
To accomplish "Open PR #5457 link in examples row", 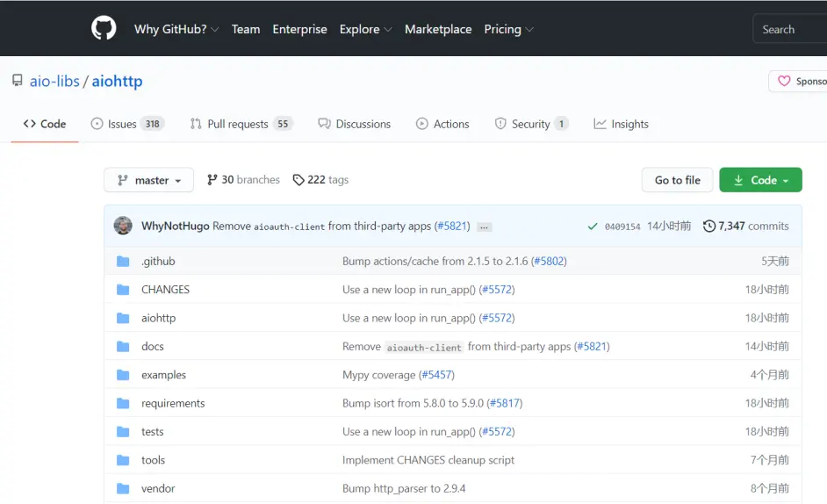I will 436,375.
